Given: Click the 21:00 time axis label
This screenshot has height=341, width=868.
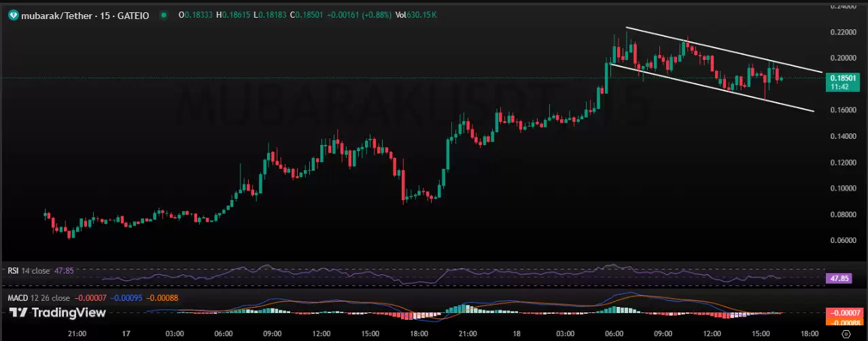Looking at the screenshot, I should click(x=77, y=334).
